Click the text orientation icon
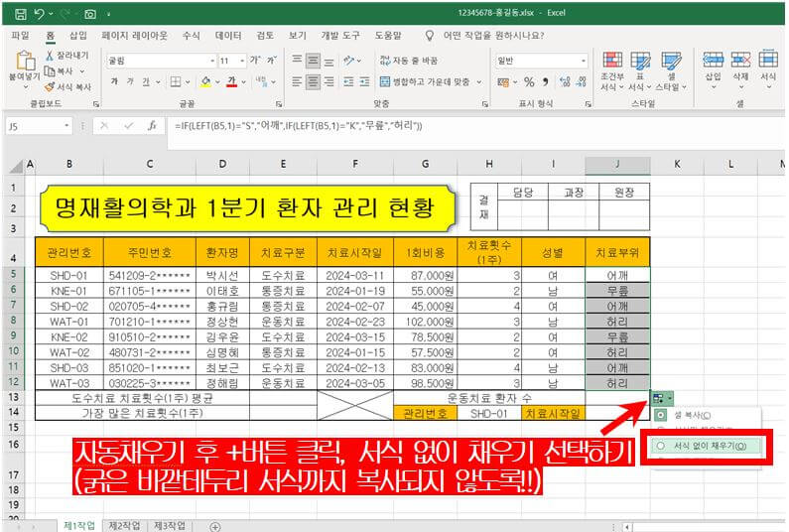The image size is (789, 532). click(x=348, y=61)
